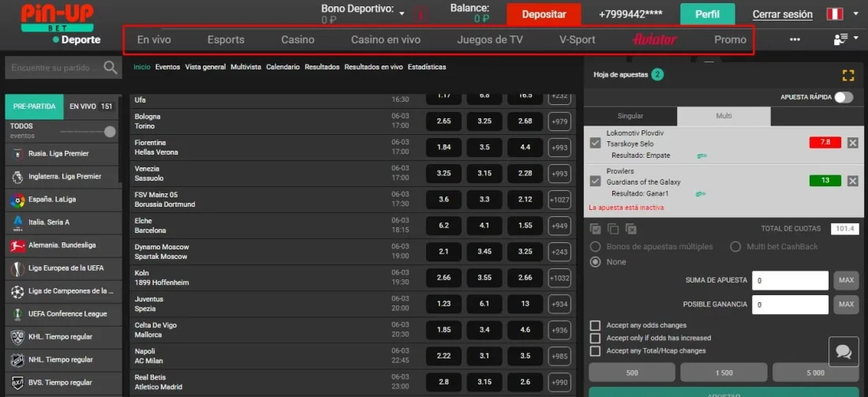Select the BVS Tiempo regular logo

pyautogui.click(x=17, y=383)
